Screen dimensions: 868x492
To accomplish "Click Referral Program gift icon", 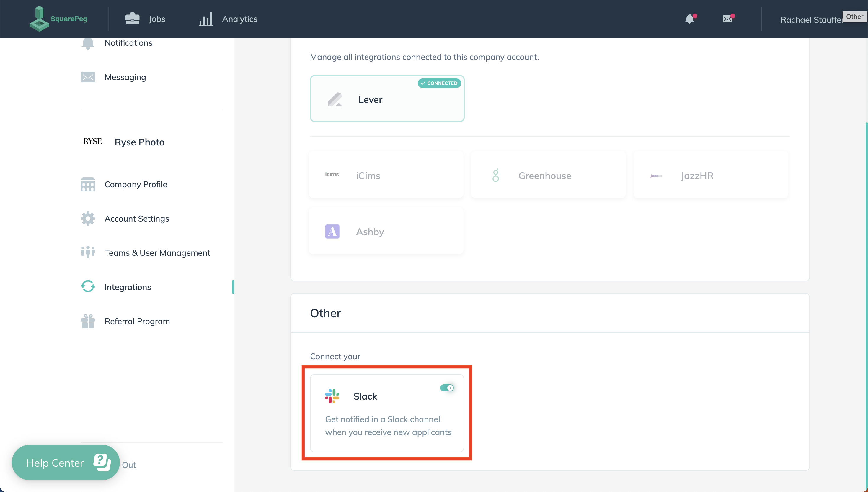I will pyautogui.click(x=88, y=321).
